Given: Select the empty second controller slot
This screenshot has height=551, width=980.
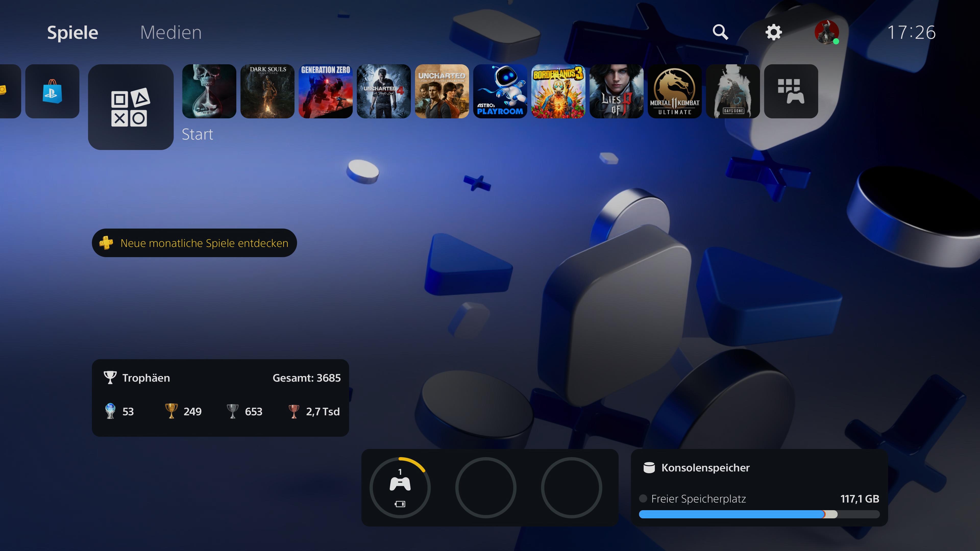Looking at the screenshot, I should pyautogui.click(x=486, y=487).
